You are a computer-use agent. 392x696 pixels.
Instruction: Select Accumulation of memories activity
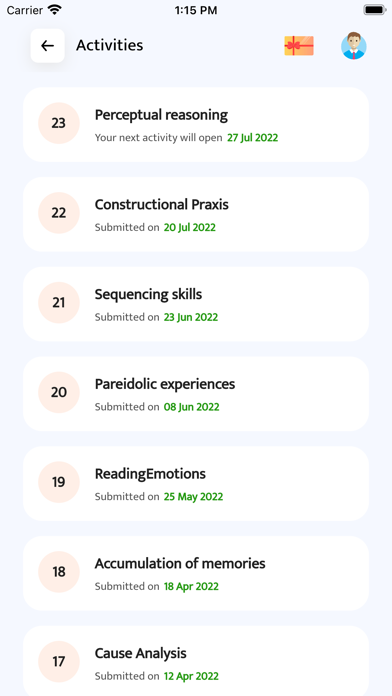(196, 573)
